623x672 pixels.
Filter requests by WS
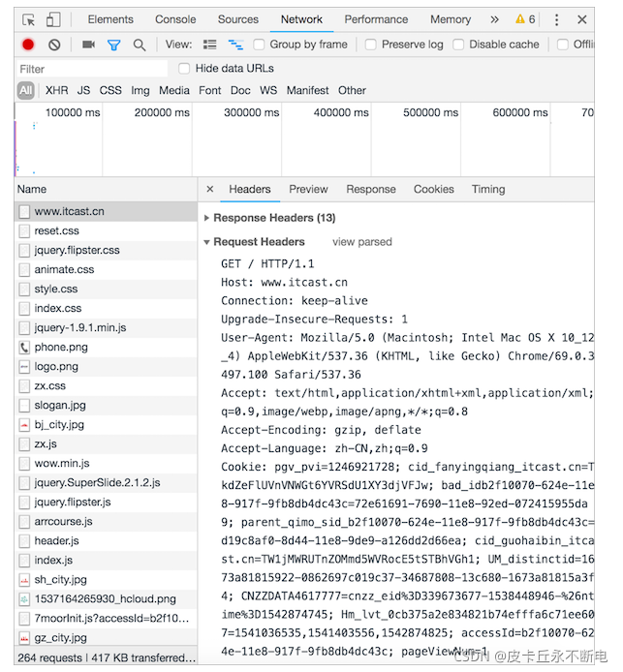pyautogui.click(x=268, y=90)
